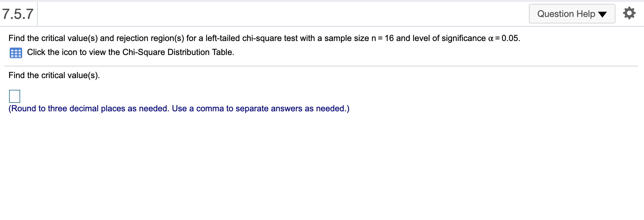This screenshot has height=220, width=644.
Task: Click the Find the critical value(s) prompt
Action: pos(54,75)
